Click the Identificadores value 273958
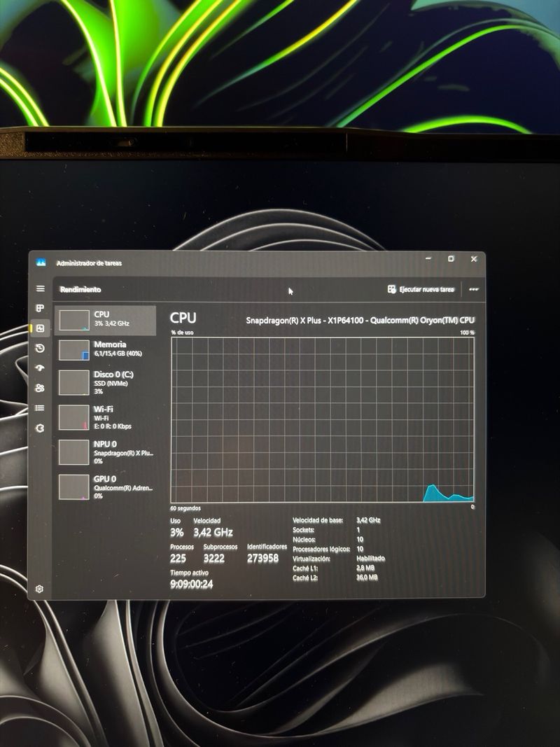This screenshot has height=747, width=560. [x=263, y=558]
